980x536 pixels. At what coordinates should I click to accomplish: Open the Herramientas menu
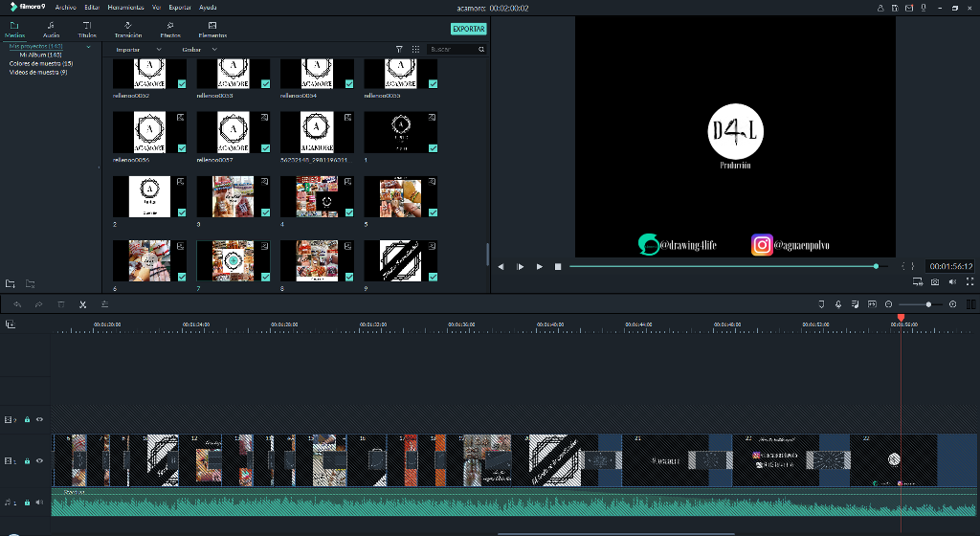(125, 8)
